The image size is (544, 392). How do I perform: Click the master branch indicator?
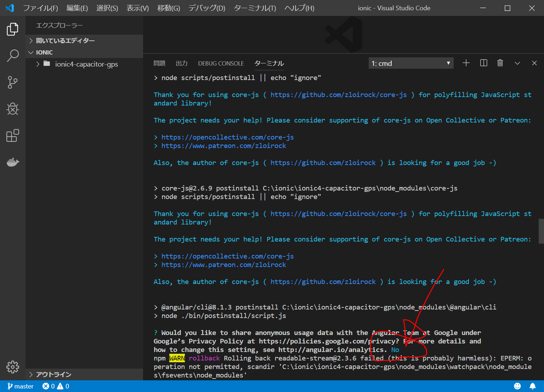click(21, 386)
